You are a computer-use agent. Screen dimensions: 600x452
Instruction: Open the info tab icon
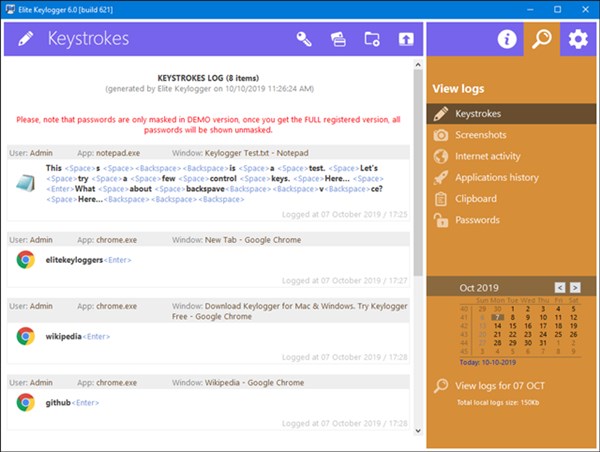507,39
